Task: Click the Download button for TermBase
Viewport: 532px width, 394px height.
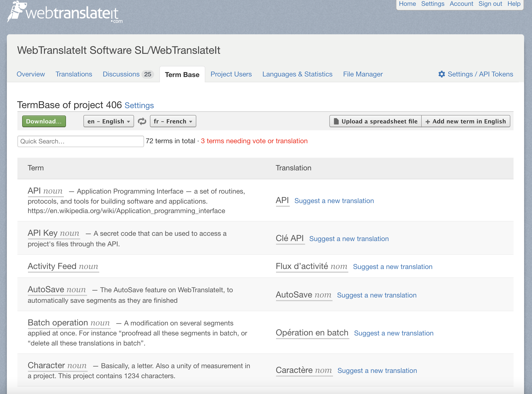Action: pyautogui.click(x=44, y=121)
